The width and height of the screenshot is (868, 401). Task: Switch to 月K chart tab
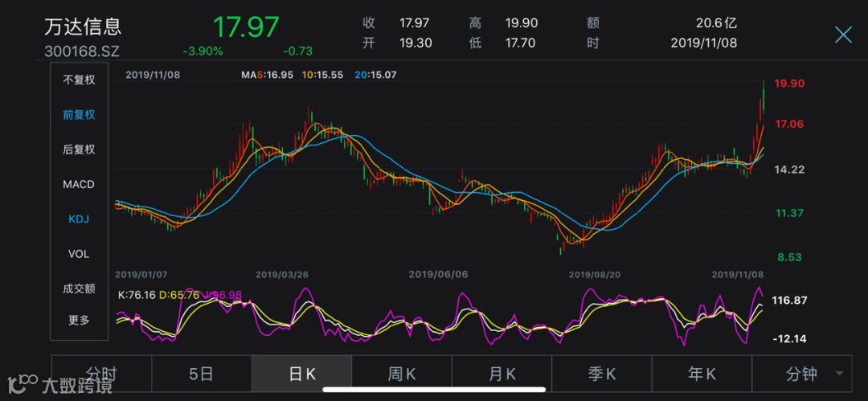(502, 374)
